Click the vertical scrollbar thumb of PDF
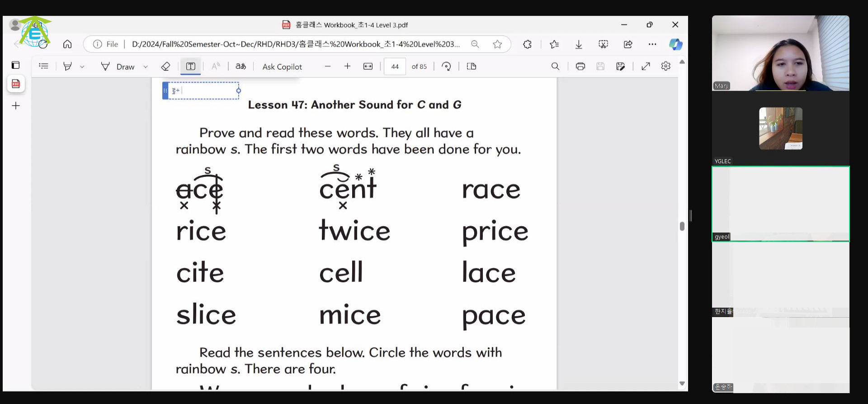 (682, 226)
